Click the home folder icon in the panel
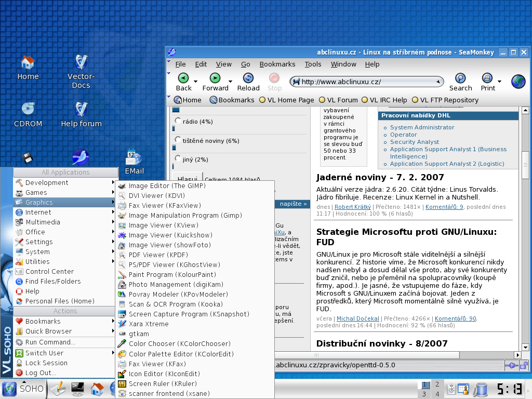 point(97,389)
